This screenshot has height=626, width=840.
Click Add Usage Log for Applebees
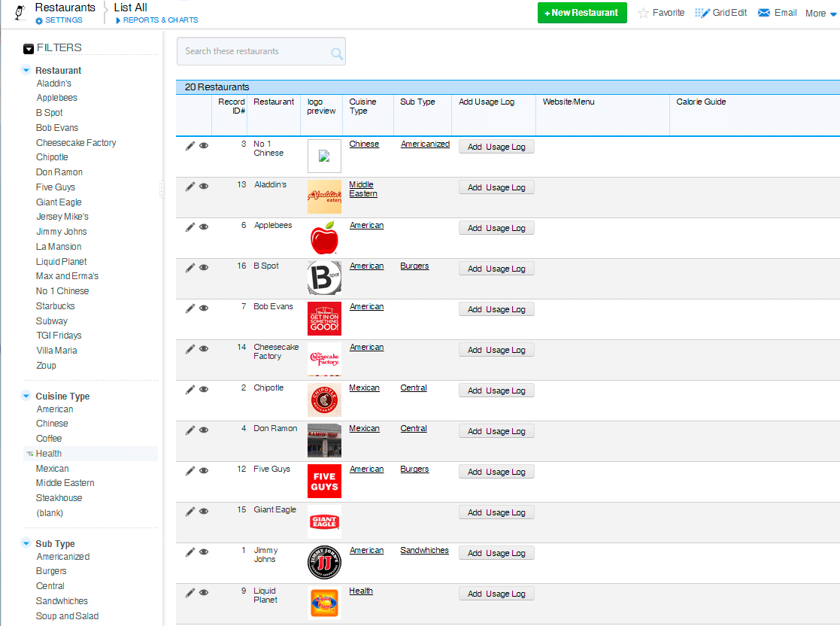(496, 228)
